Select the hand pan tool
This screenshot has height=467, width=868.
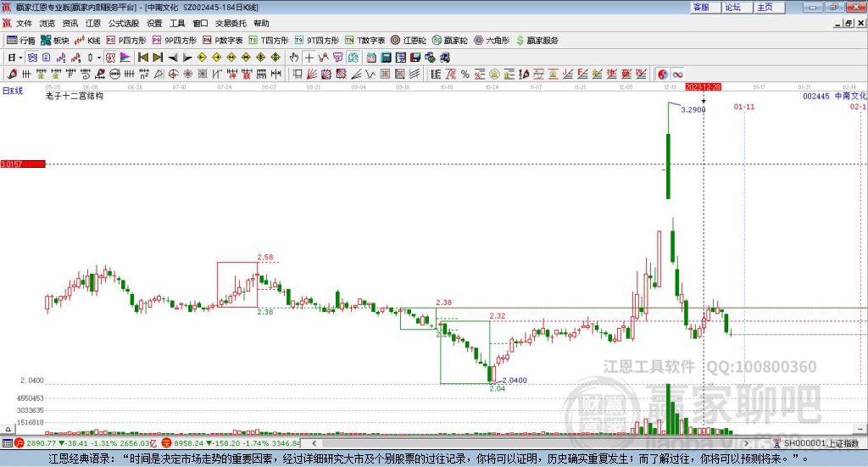[x=294, y=58]
